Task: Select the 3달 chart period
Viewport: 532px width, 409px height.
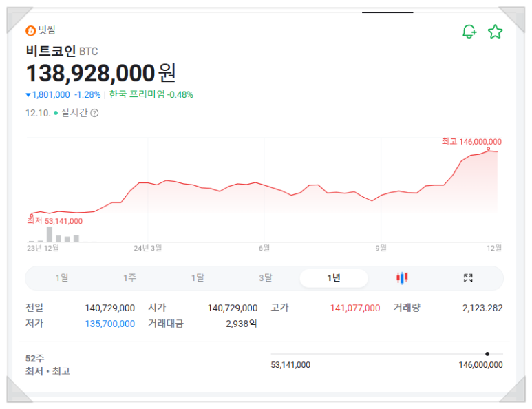Action: tap(266, 278)
